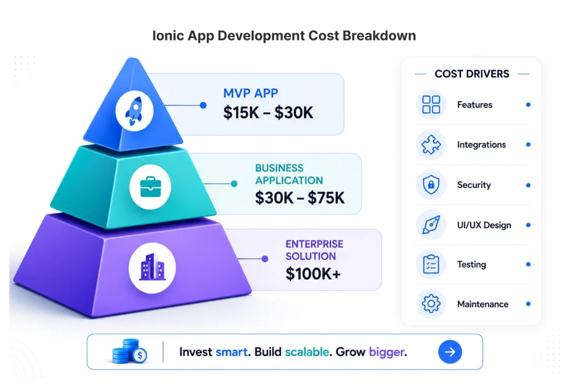Click the blue arrow button in banner
Image resolution: width=569 pixels, height=392 pixels.
point(450,351)
